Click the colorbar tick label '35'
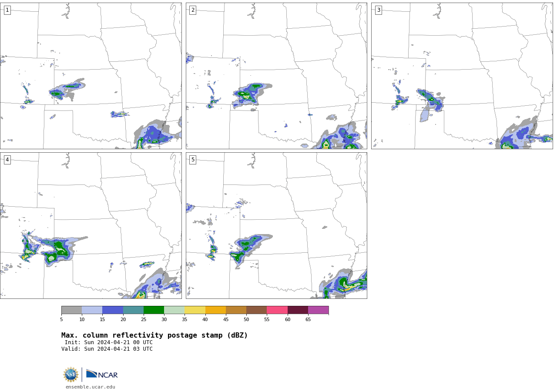557x392 pixels. click(x=185, y=319)
